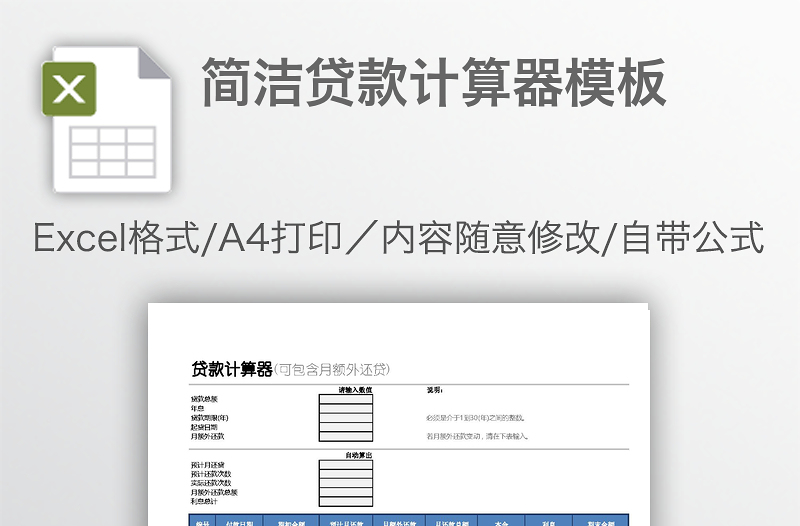Select the 起贷日期 input cell
Viewport: 800px width, 526px height.
point(346,427)
